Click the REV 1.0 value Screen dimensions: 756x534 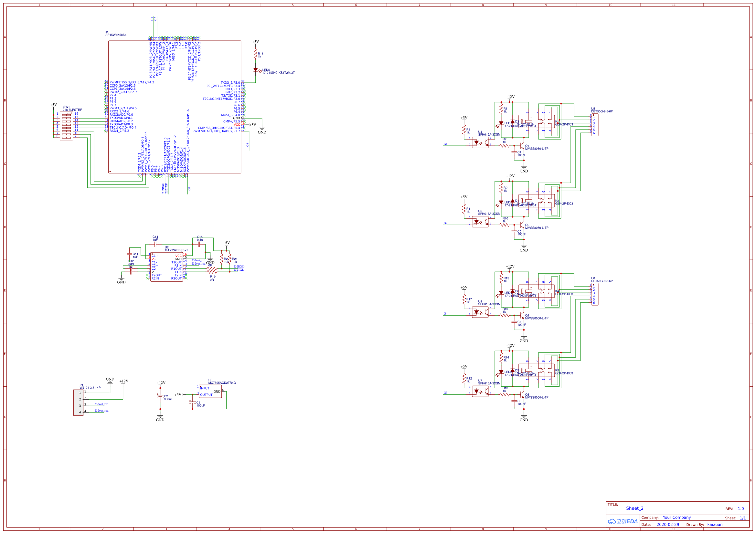point(740,509)
